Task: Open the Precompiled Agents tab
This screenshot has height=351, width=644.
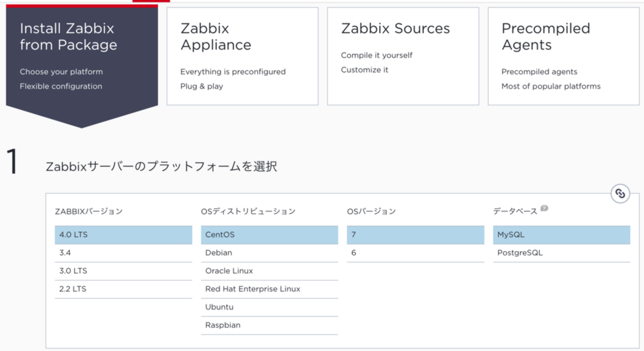Action: [x=563, y=56]
